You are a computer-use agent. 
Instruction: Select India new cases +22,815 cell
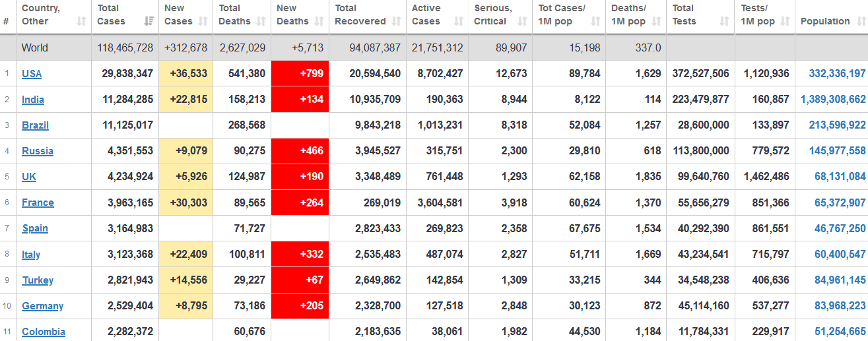(x=185, y=100)
